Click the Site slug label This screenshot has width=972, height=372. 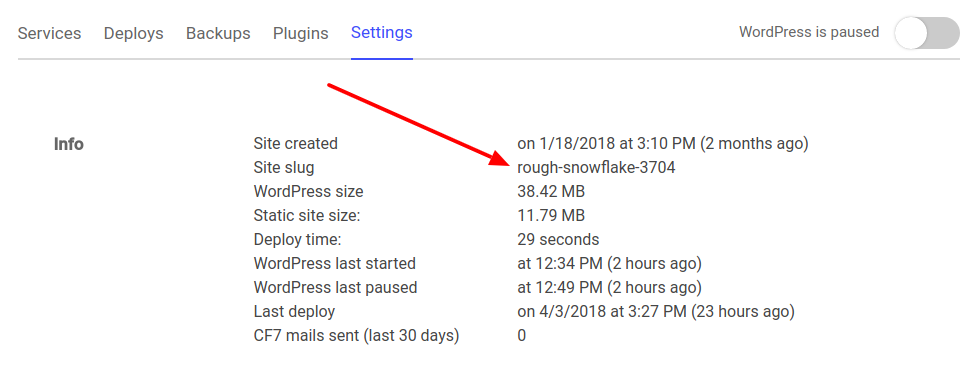pos(284,167)
